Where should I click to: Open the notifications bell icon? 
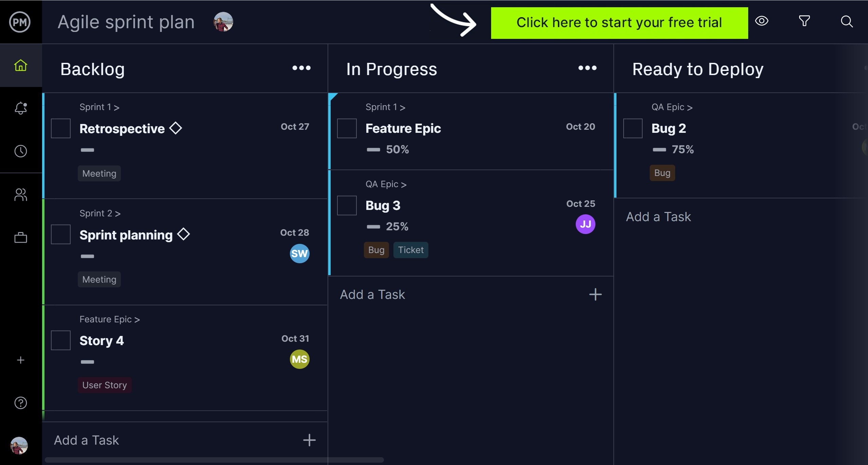click(x=20, y=107)
